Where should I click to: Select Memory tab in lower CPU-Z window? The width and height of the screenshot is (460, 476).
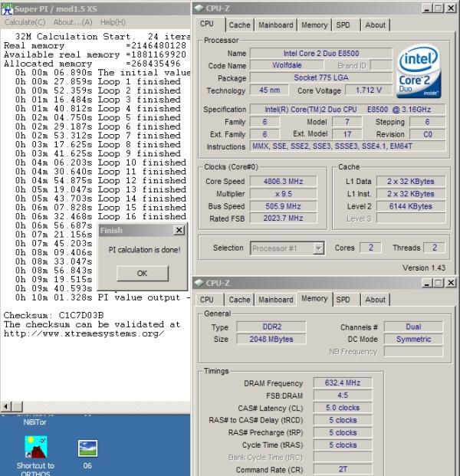point(314,299)
